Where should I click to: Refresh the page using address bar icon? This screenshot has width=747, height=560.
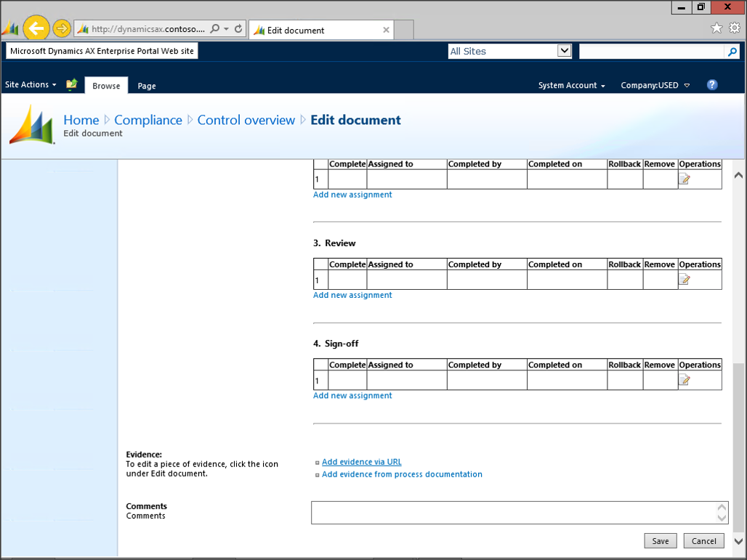[x=238, y=29]
